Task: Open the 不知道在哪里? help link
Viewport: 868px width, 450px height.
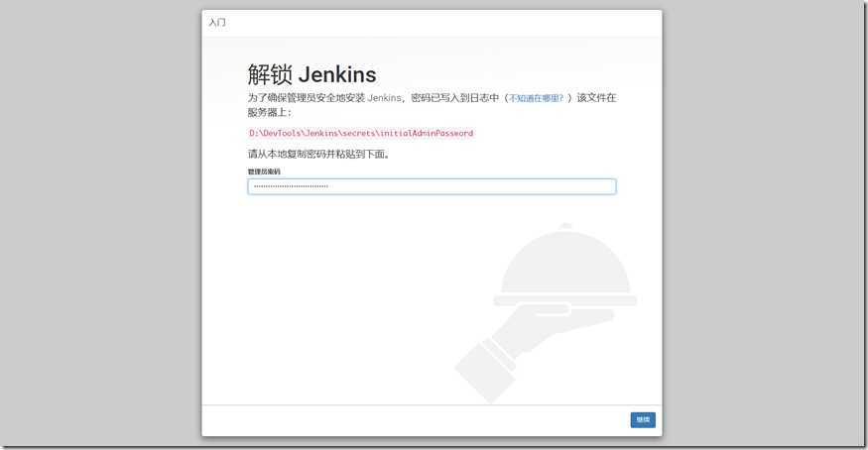Action: (536, 98)
